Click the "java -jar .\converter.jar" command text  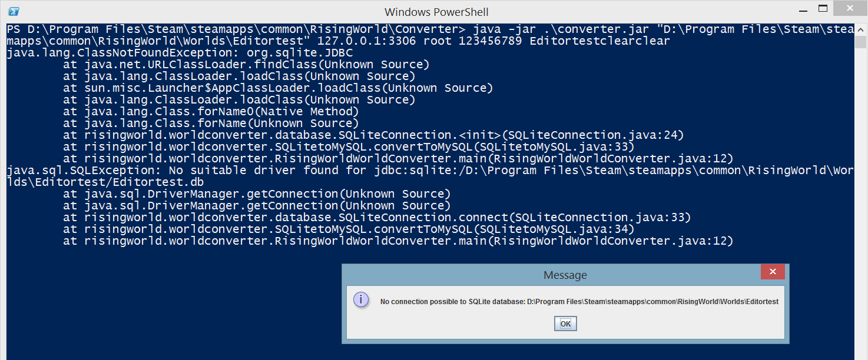530,29
